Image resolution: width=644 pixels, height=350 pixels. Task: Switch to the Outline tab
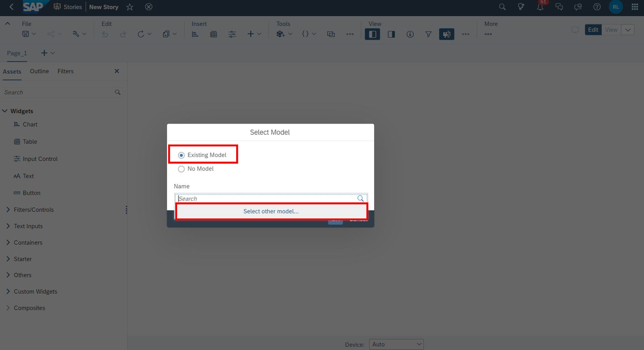point(39,72)
